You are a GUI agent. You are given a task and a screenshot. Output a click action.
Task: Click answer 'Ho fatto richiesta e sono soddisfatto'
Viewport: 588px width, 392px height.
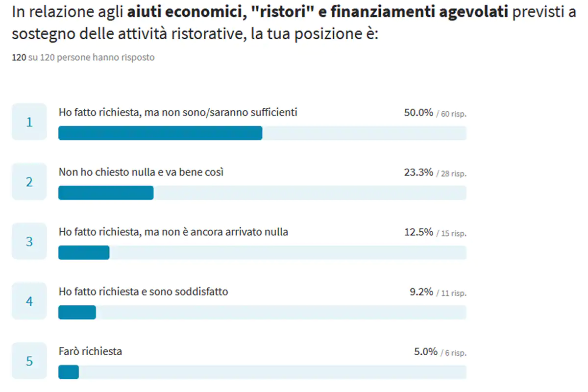[143, 292]
